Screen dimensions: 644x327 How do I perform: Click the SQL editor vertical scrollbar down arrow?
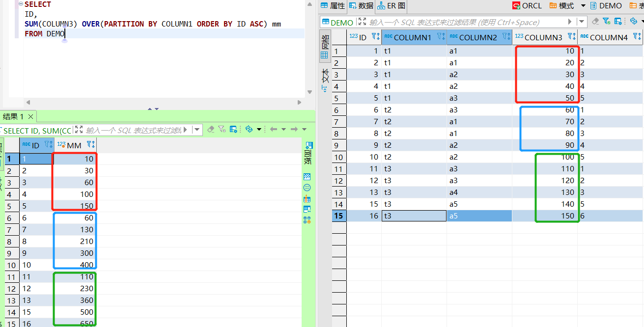click(309, 91)
